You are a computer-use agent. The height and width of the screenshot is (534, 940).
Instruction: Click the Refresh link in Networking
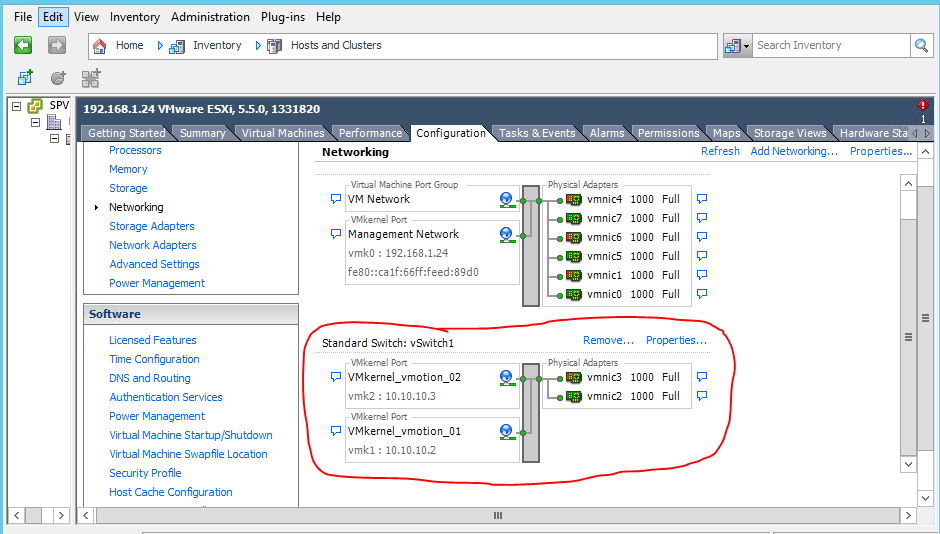[720, 151]
